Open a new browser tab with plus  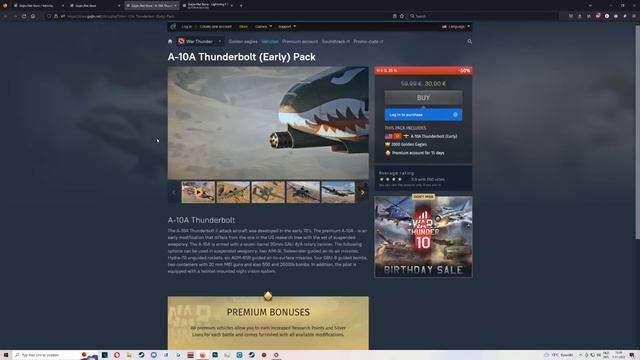(x=241, y=6)
